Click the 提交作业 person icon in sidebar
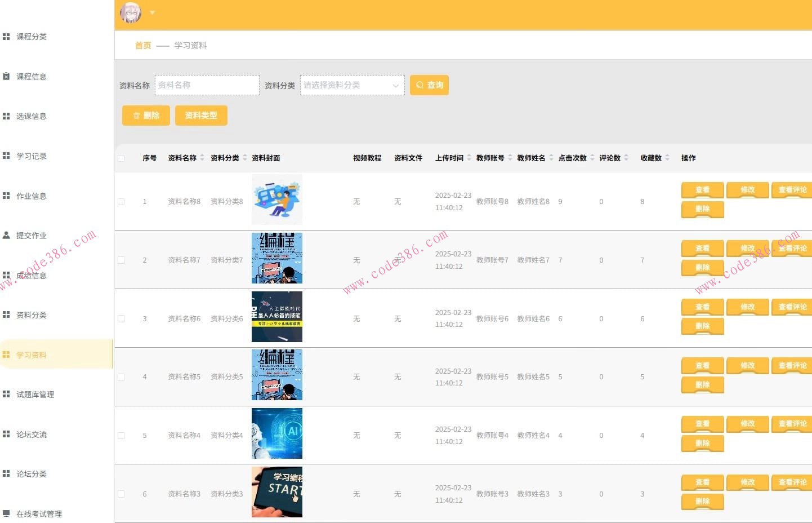The image size is (812, 523). coord(6,236)
